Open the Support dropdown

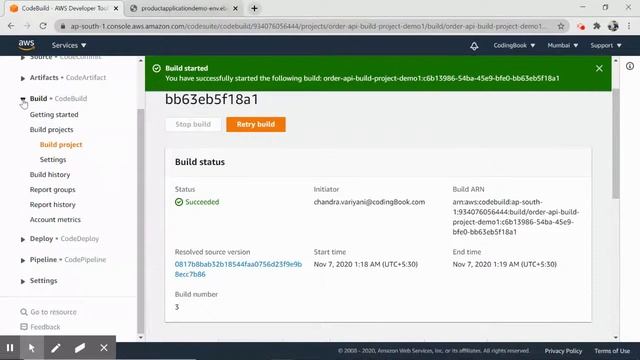coord(606,45)
